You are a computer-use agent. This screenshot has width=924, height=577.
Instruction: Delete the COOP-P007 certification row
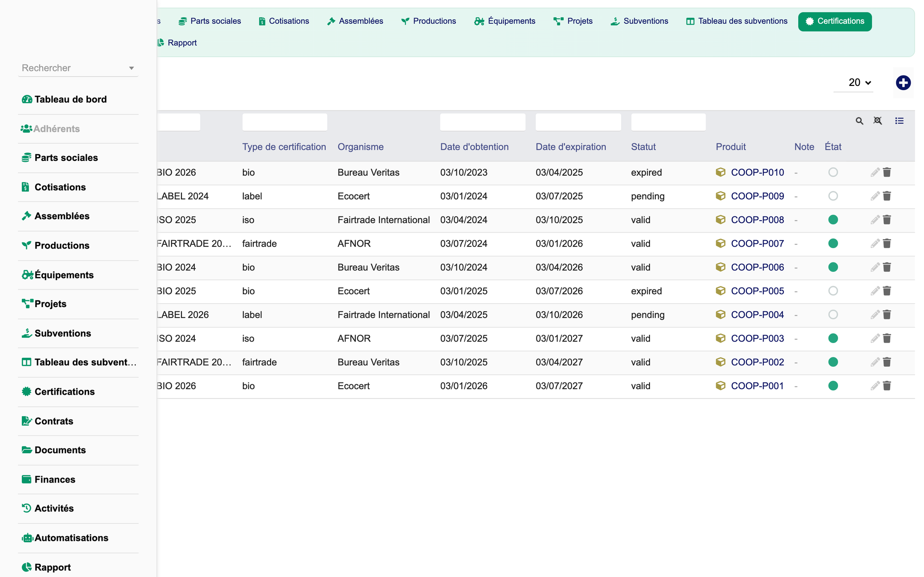[x=887, y=243]
